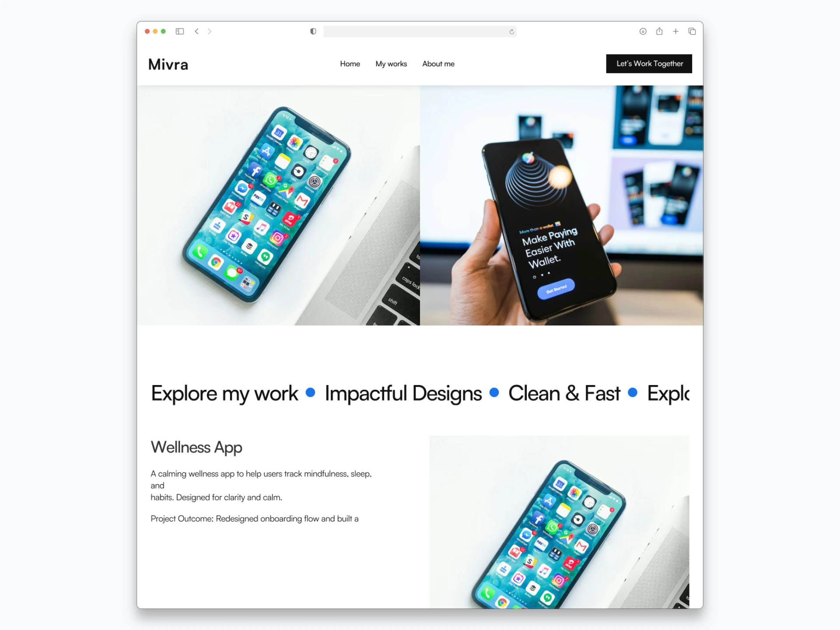This screenshot has width=840, height=630.
Task: Open the hero image with teal phone
Action: tap(278, 205)
